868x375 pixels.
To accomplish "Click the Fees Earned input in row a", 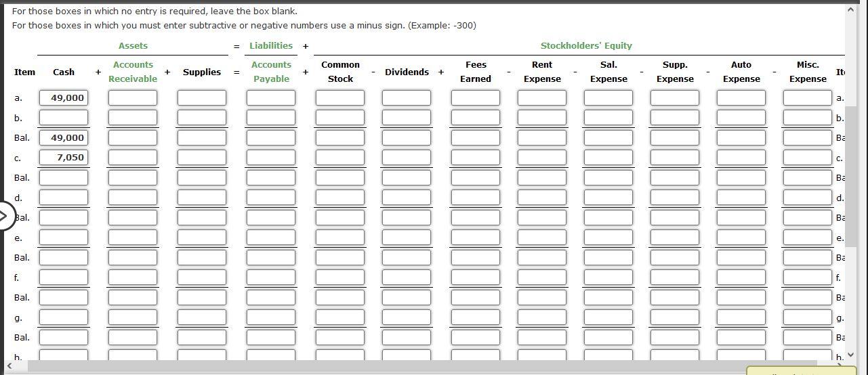I will point(476,97).
